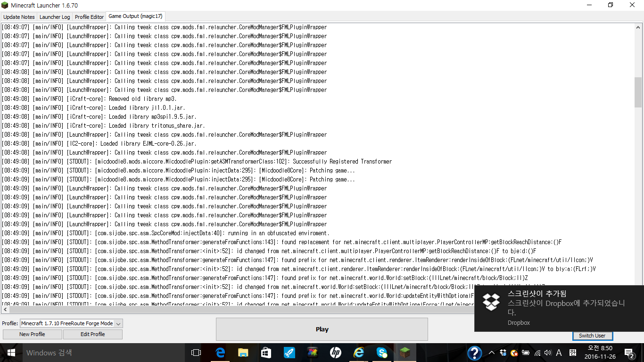Switch to the Profile Editor tab

(x=89, y=16)
